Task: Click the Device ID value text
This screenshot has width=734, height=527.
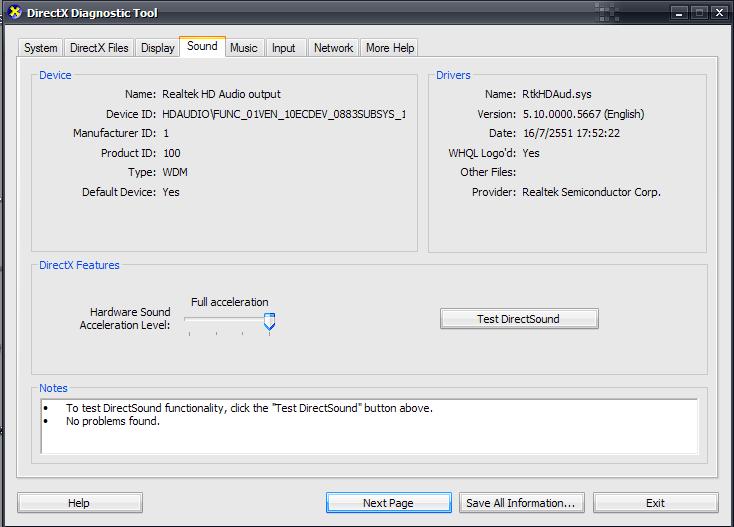Action: (x=284, y=114)
